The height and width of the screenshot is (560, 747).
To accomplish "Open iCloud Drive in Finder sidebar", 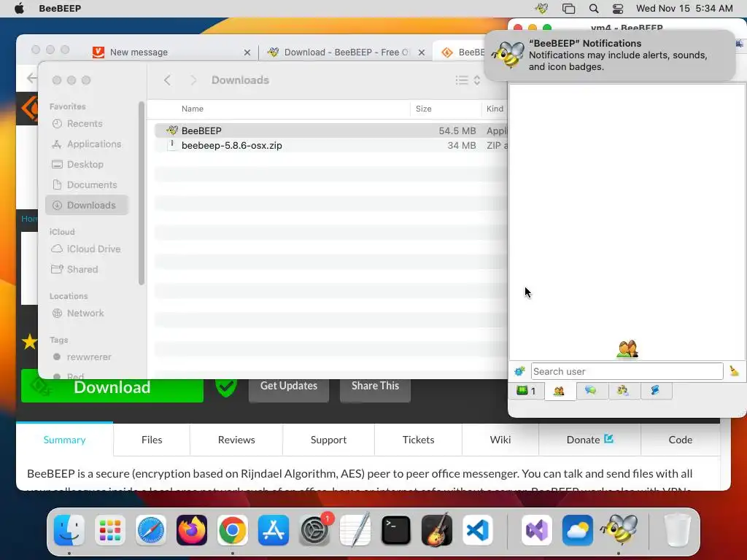I will [86, 249].
